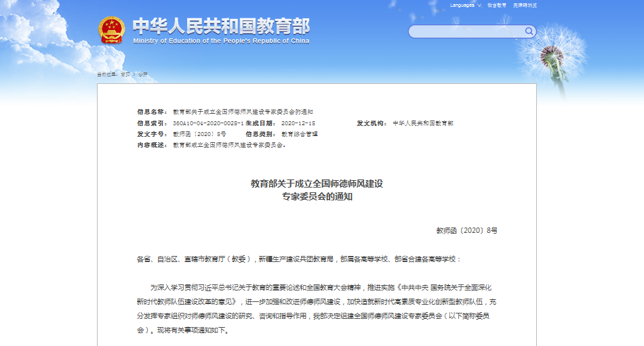Click the right-aligned 教师函〔2020〕8号 document number
This screenshot has width=644, height=346.
(x=466, y=230)
